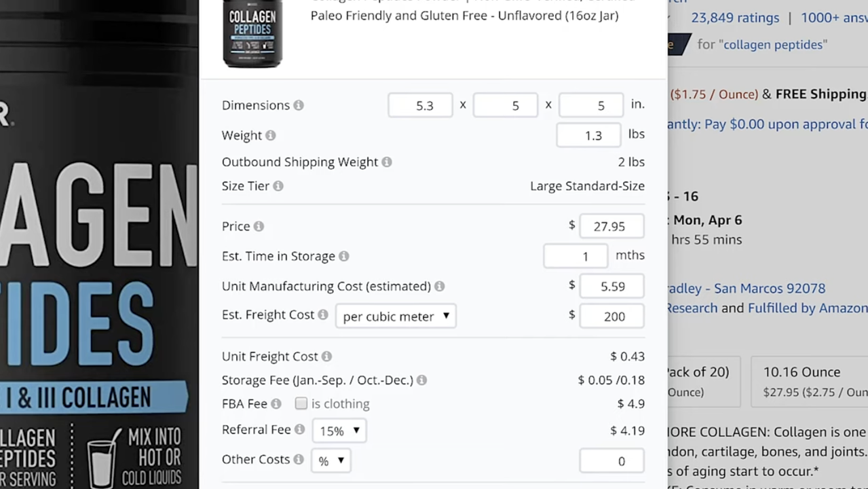This screenshot has width=868, height=489.
Task: Click the Storage Fee info icon
Action: tap(421, 380)
